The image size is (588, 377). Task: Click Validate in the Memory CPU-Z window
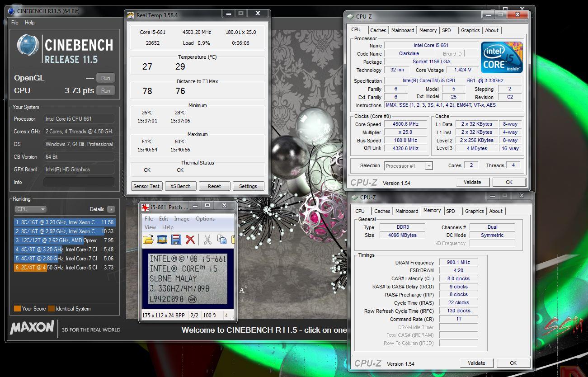pyautogui.click(x=476, y=363)
